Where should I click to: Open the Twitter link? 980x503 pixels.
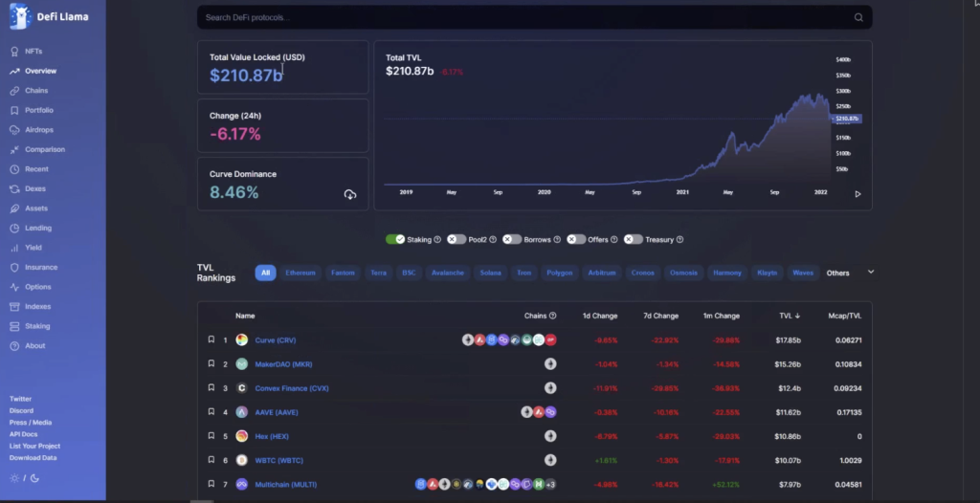[x=20, y=399]
